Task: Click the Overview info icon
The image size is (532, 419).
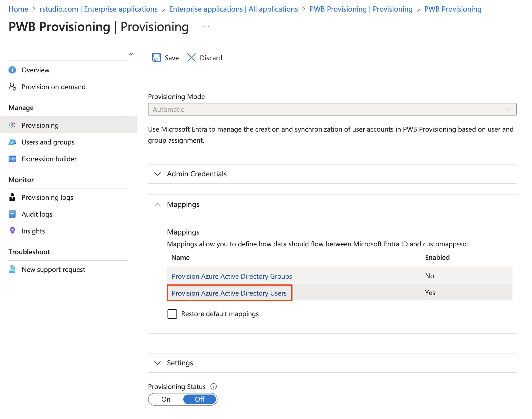Action: [x=12, y=70]
